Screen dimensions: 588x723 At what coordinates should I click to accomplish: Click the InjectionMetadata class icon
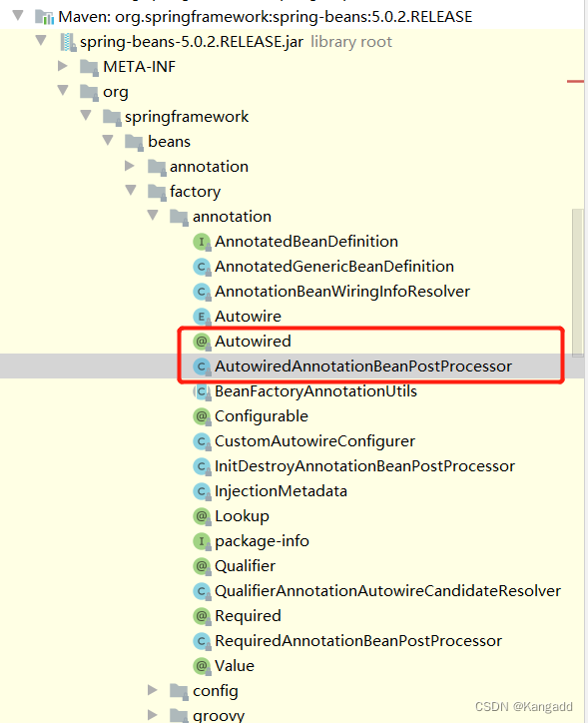pos(202,491)
